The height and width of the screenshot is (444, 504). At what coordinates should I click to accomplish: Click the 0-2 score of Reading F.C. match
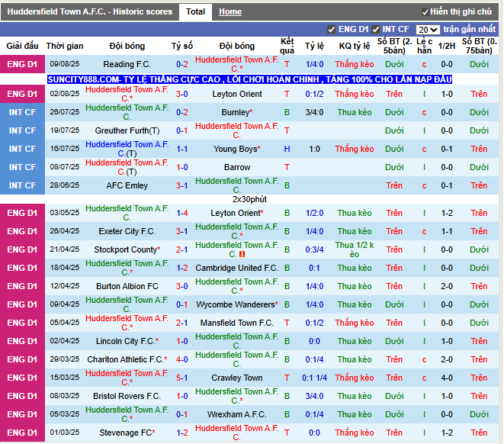[182, 64]
